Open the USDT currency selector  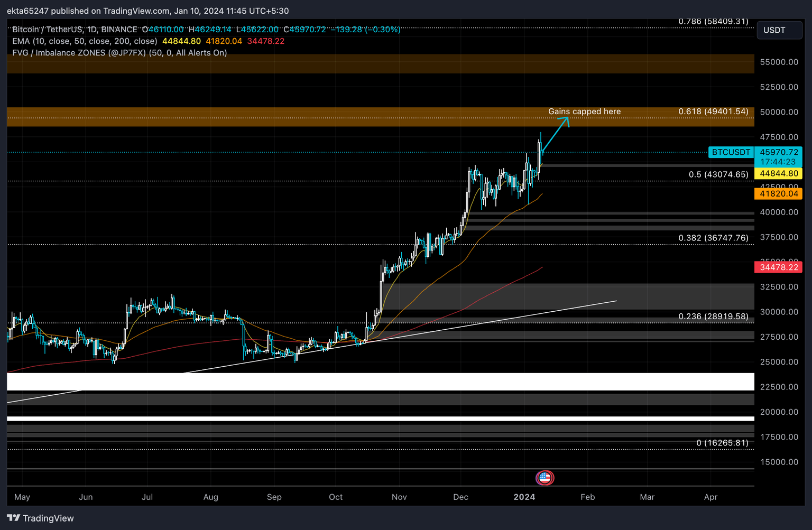(779, 30)
